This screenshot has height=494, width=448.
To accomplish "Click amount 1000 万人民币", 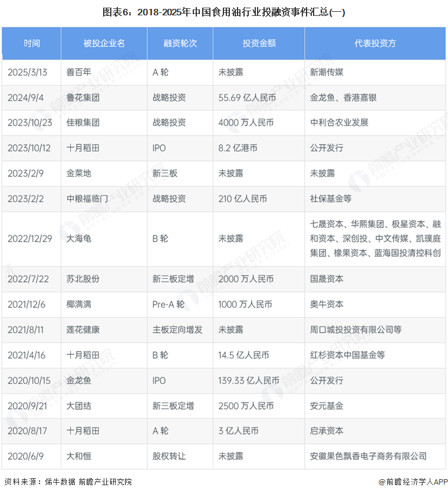I will (245, 305).
